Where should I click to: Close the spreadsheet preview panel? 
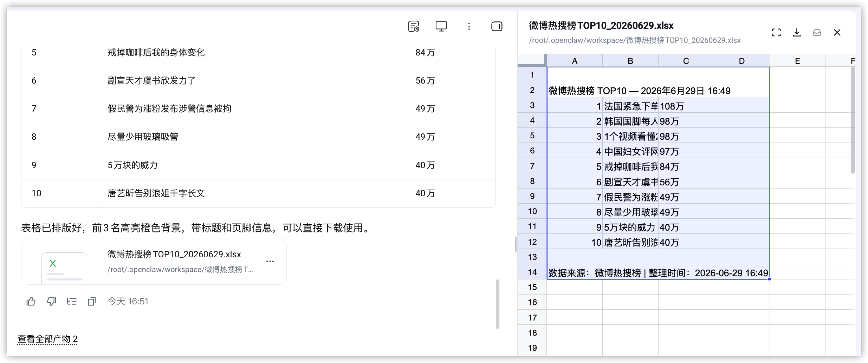[837, 33]
